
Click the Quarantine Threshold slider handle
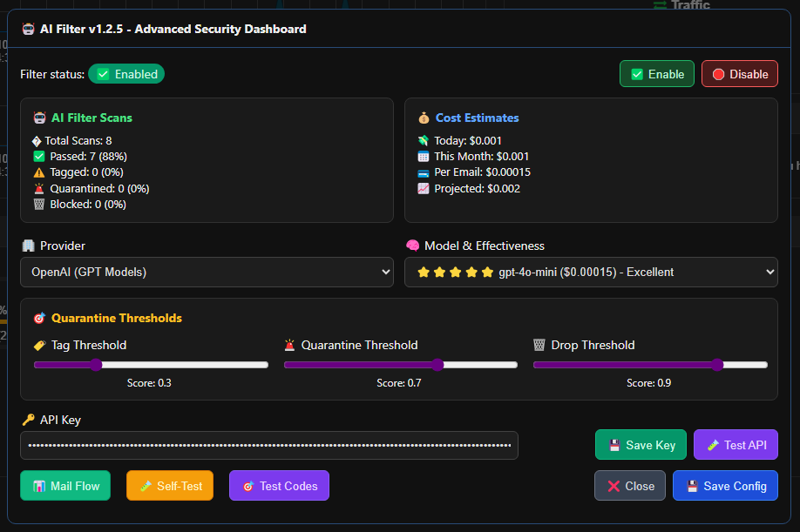coord(438,365)
